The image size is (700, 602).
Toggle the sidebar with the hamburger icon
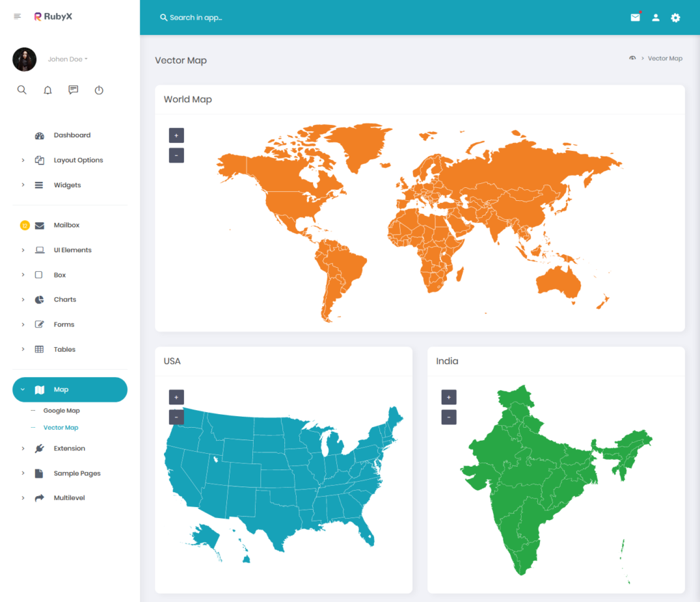click(x=17, y=16)
